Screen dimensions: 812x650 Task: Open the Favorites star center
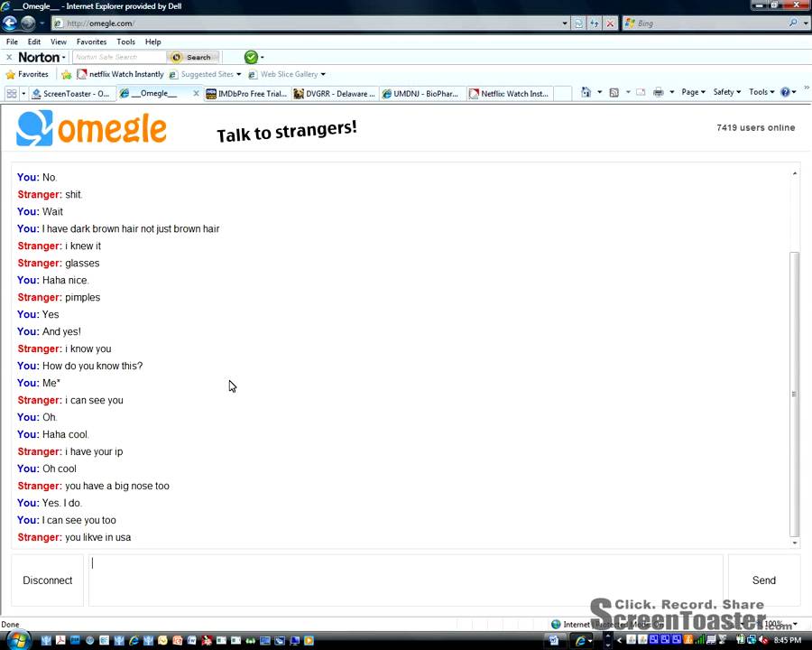click(27, 74)
